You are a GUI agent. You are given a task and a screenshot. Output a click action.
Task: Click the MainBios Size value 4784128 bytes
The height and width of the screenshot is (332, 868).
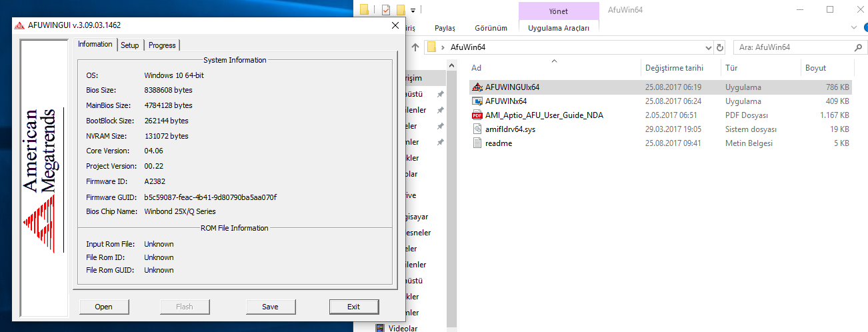(168, 105)
